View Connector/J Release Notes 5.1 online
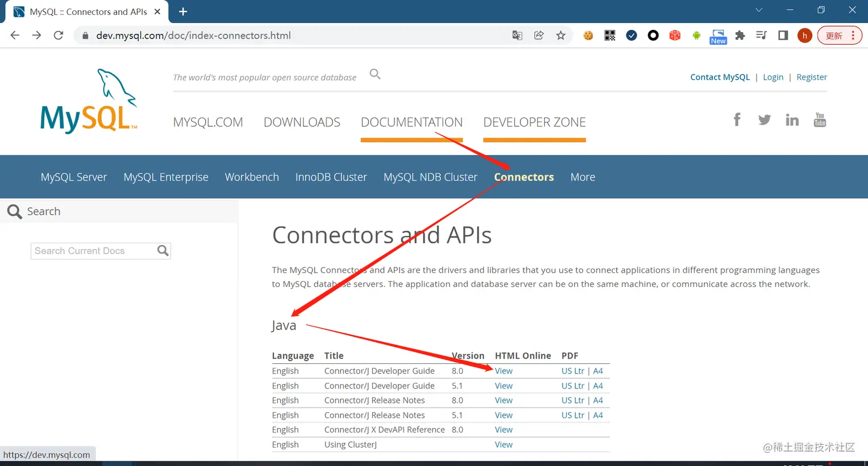 (x=503, y=415)
